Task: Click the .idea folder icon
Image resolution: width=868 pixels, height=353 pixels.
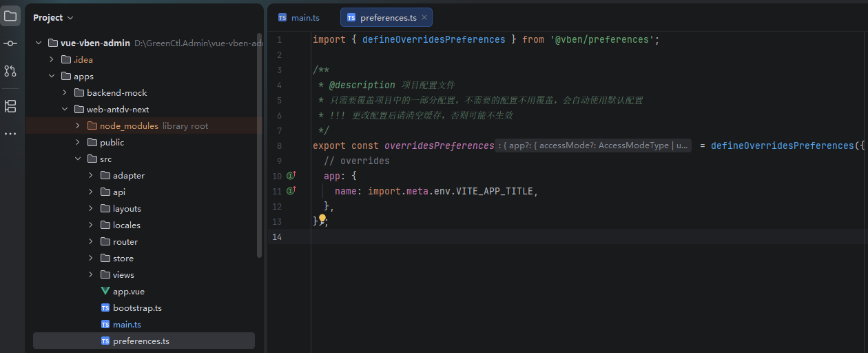Action: 66,59
